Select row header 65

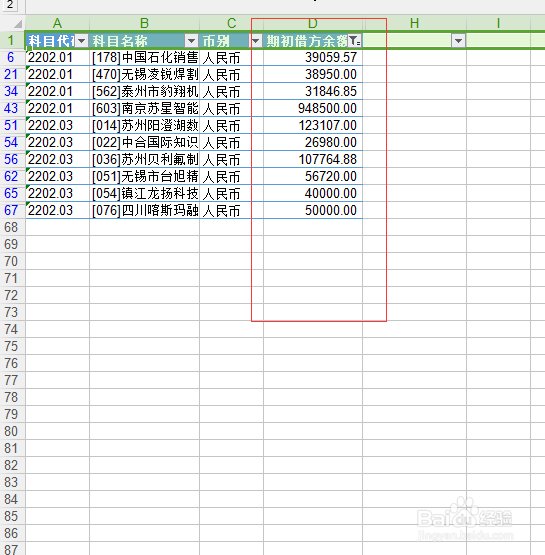pos(13,193)
